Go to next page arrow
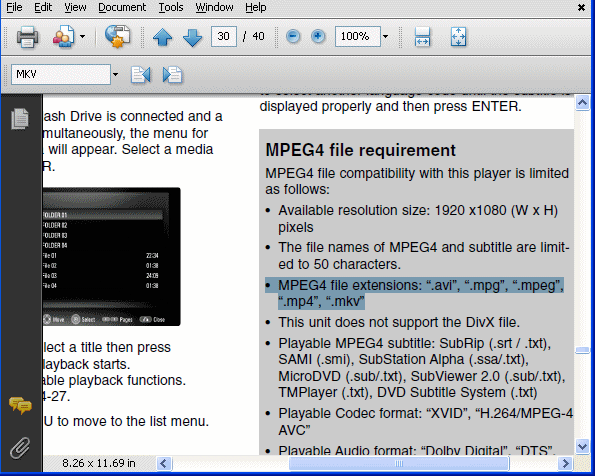595x476 pixels. coord(192,37)
